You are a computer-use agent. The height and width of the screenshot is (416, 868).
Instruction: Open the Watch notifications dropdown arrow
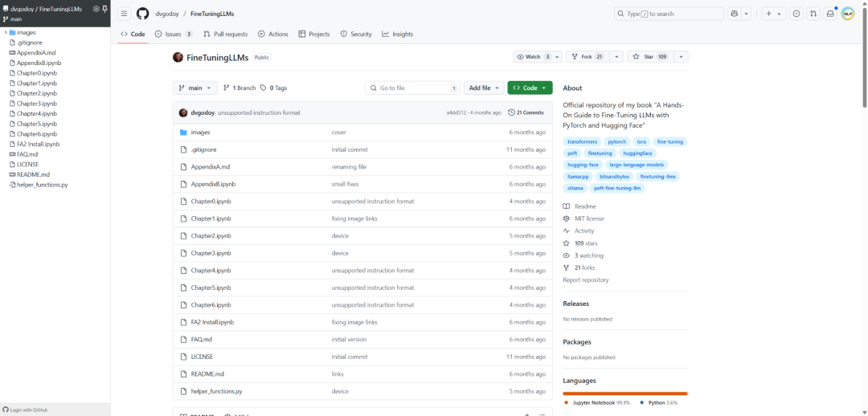(x=556, y=56)
